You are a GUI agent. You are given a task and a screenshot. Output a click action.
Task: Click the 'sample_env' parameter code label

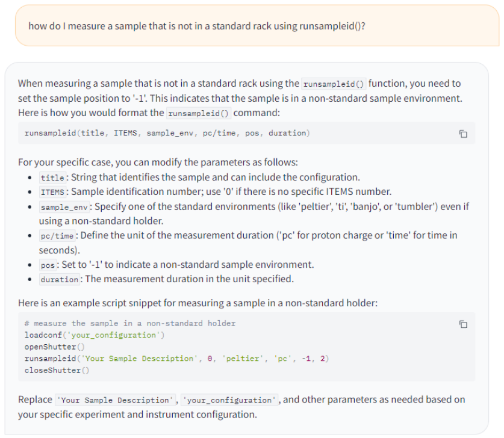coord(66,207)
